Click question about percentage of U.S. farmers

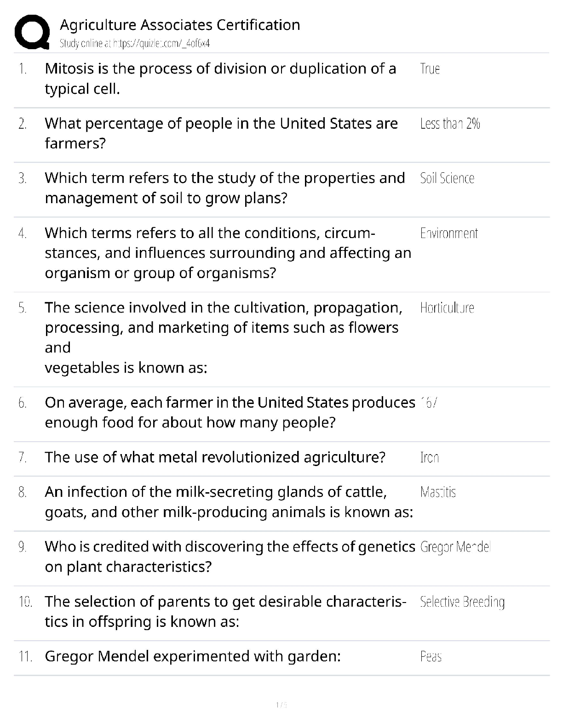[221, 133]
